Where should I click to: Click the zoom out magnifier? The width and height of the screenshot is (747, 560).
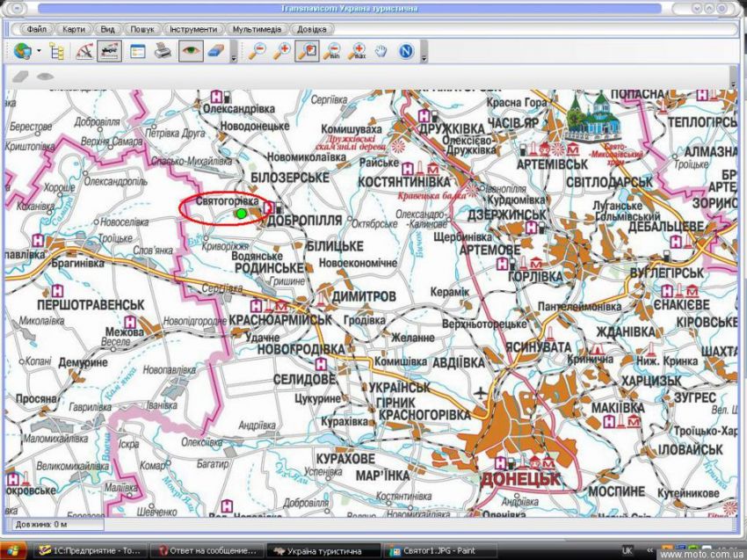pos(257,51)
